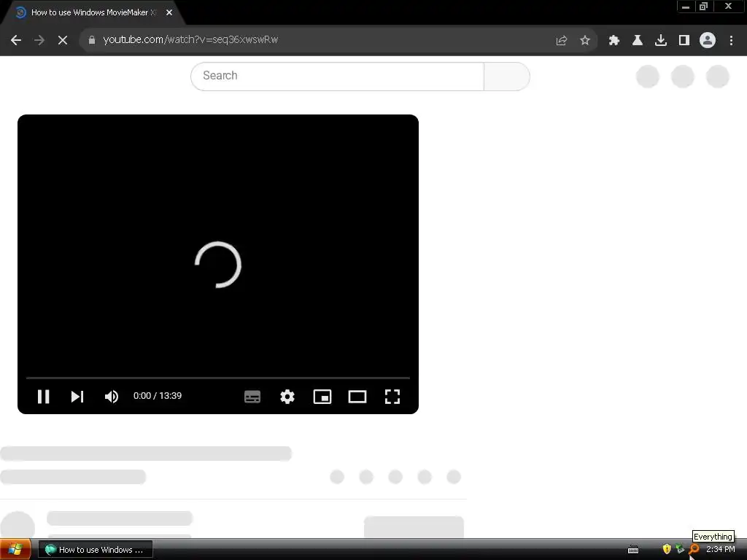Open browser downloads
Image resolution: width=747 pixels, height=560 pixels.
[x=661, y=40]
